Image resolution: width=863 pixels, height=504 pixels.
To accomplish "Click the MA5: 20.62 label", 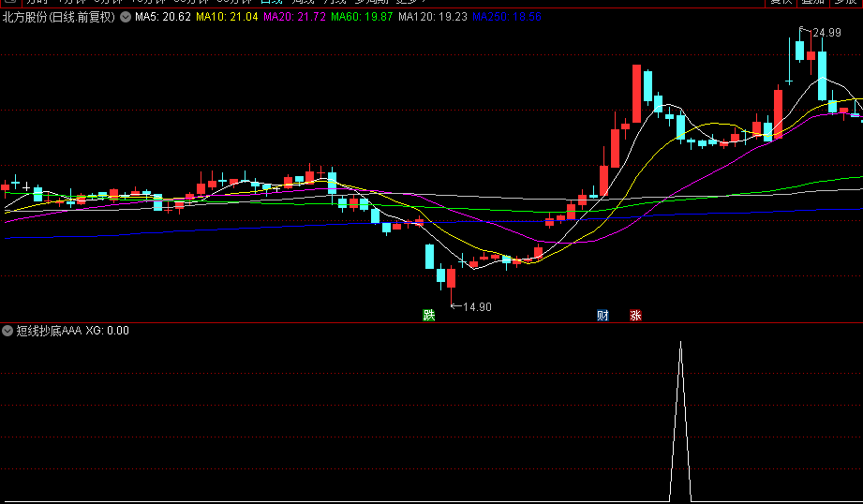I will click(x=163, y=17).
